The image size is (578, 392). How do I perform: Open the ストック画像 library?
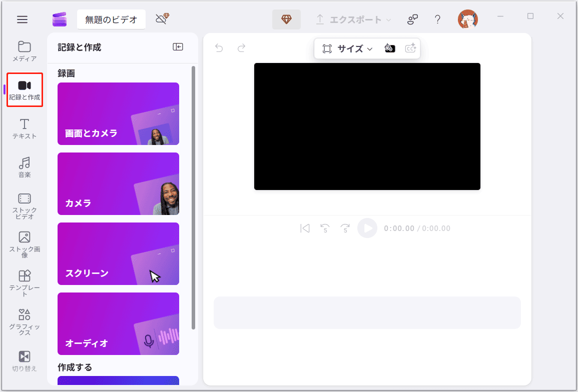point(24,243)
